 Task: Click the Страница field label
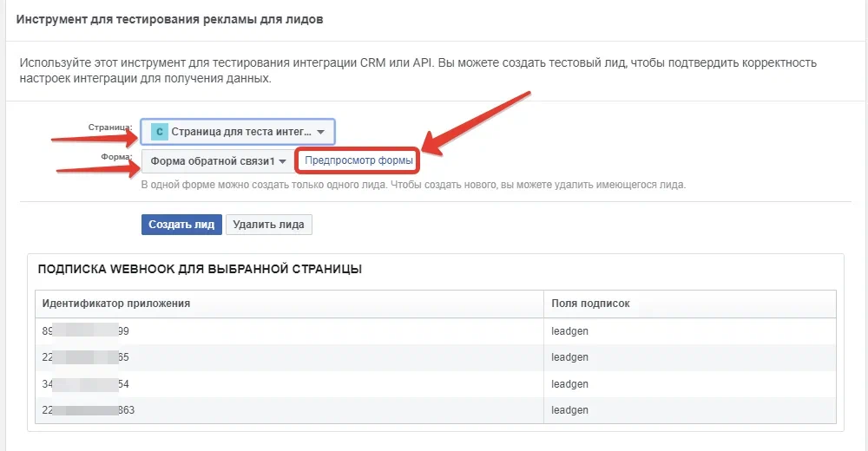(x=110, y=127)
